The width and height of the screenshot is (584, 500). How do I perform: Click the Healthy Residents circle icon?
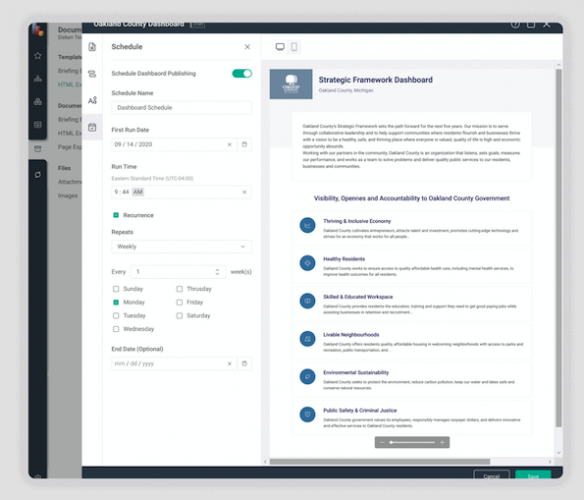coord(307,263)
